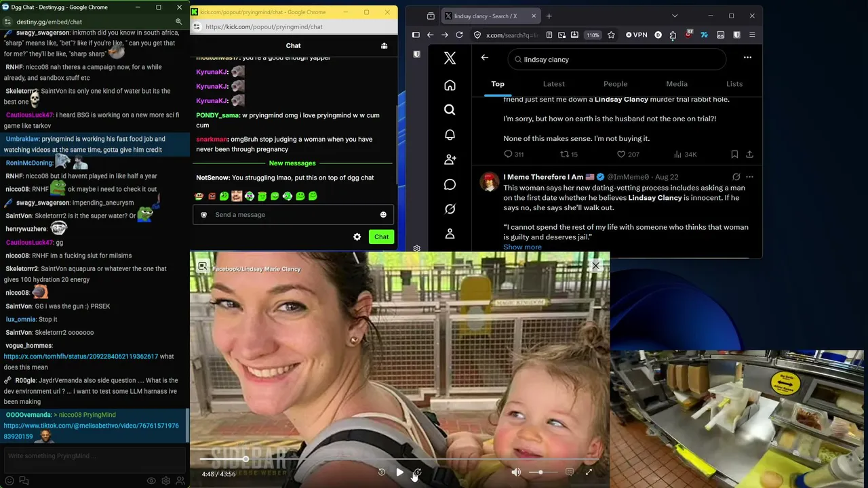868x488 pixels.
Task: Switch to the Latest tab
Action: 553,84
